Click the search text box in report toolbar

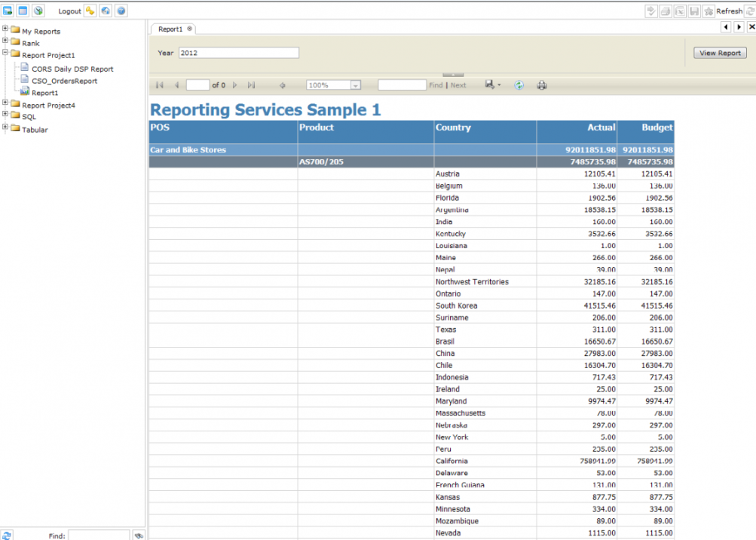point(402,85)
